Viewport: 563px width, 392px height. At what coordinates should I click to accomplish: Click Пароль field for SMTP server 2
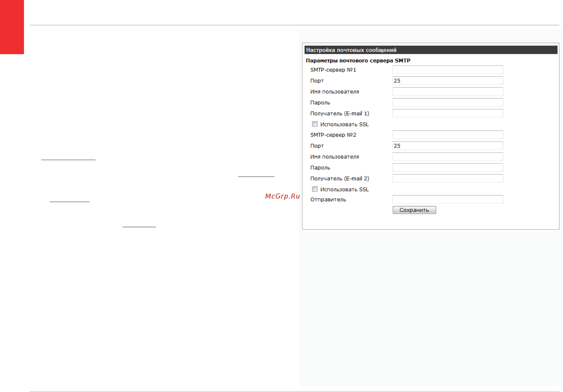click(x=448, y=167)
